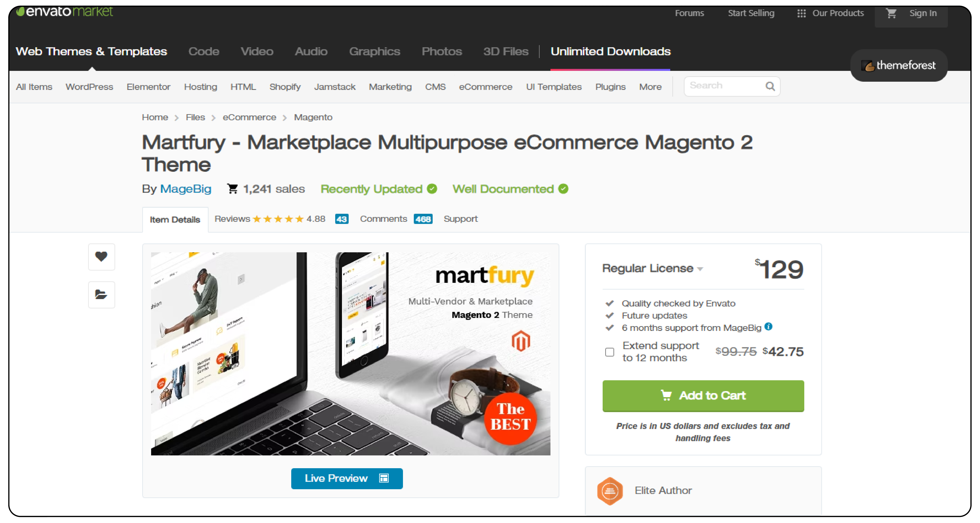Click the Martfury theme preview image
The image size is (980, 523).
point(350,354)
